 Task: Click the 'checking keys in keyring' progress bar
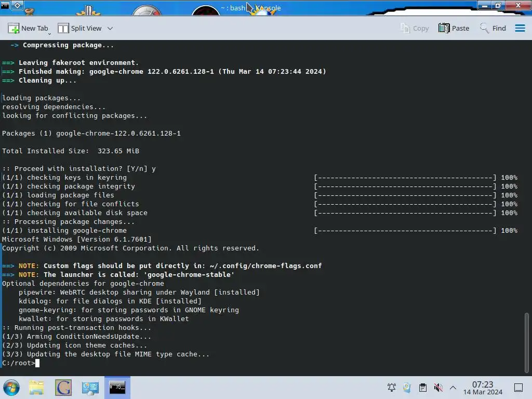[405, 178]
